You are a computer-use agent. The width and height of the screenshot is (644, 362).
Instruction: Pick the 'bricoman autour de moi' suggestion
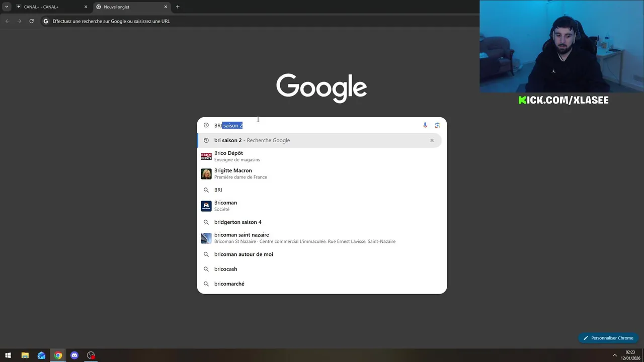click(319, 254)
